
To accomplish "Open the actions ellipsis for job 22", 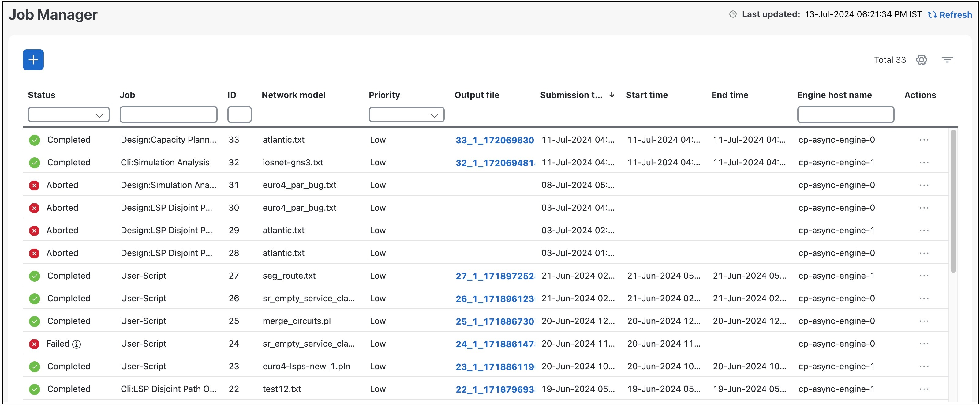I will 924,389.
